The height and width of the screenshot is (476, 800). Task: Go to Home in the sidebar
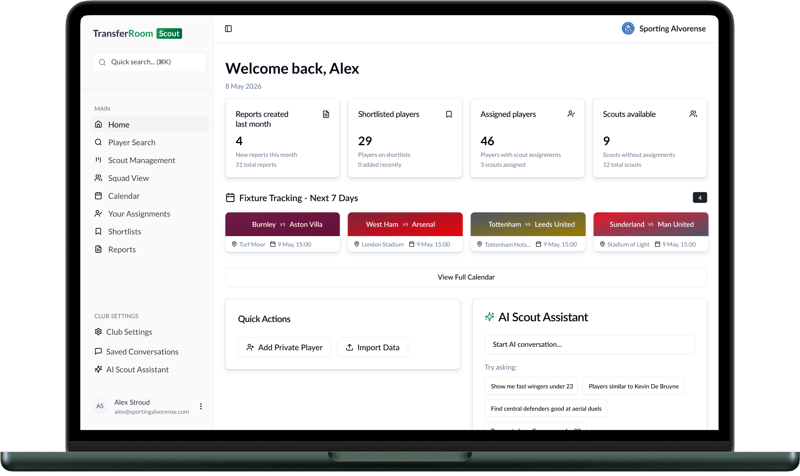tap(150, 124)
